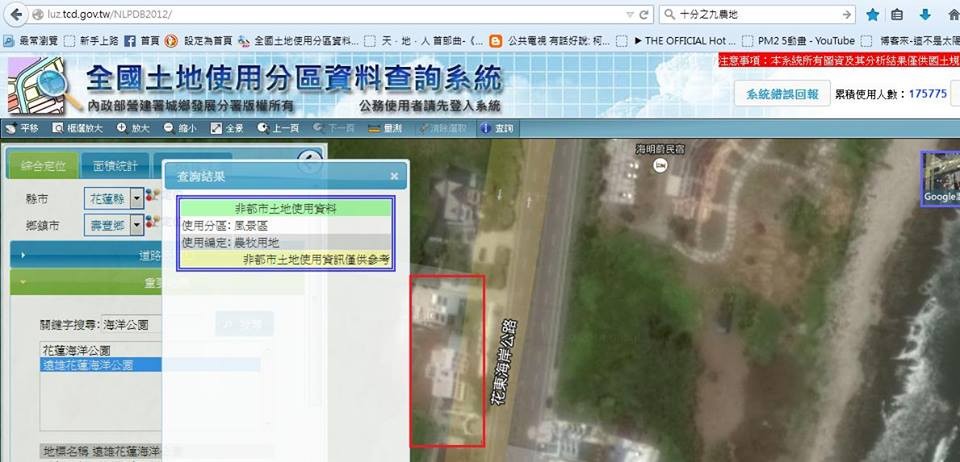This screenshot has width=960, height=462.
Task: Switch to the 綜合定位 tab
Action: pyautogui.click(x=43, y=166)
